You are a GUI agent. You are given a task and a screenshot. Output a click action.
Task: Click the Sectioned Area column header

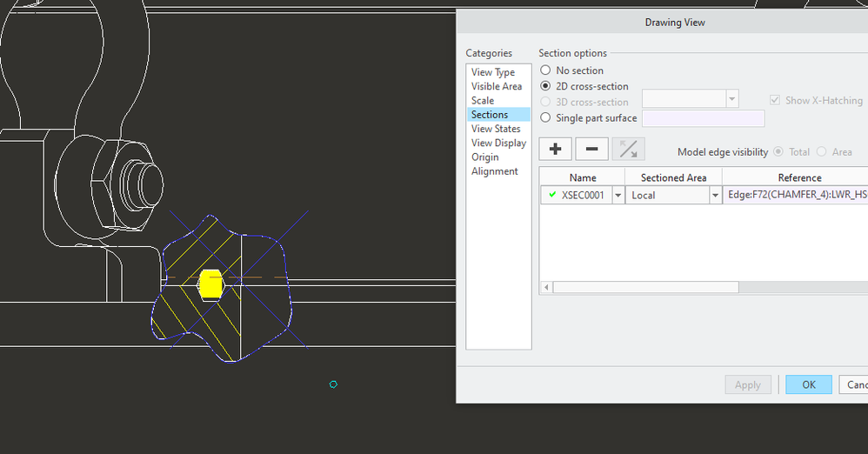pyautogui.click(x=674, y=177)
